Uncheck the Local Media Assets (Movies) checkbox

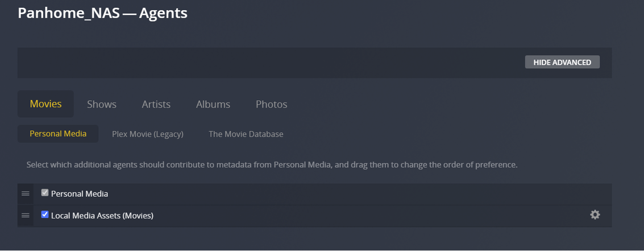45,215
